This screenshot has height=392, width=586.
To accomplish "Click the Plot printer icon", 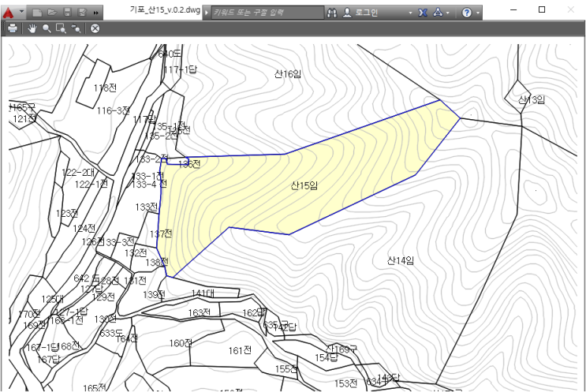I will pos(13,28).
